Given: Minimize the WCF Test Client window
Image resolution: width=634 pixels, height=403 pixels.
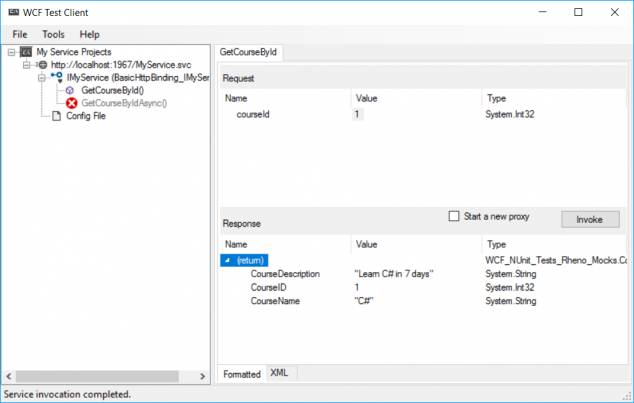Looking at the screenshot, I should [x=543, y=12].
